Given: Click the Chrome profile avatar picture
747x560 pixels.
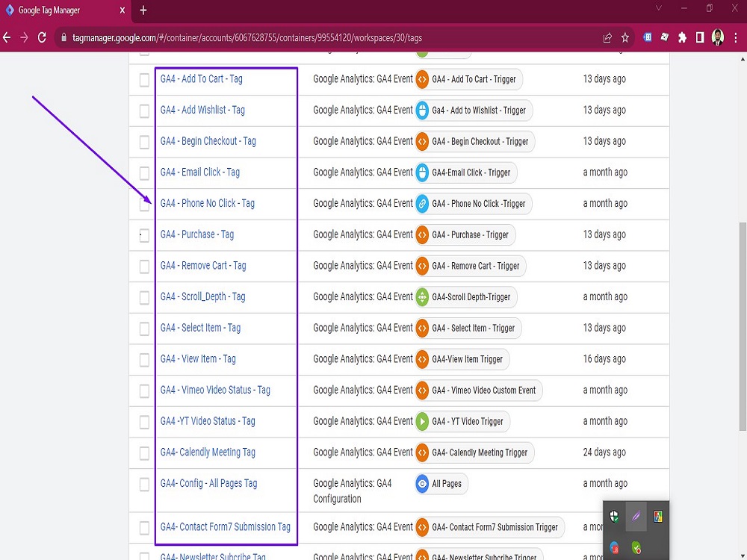Looking at the screenshot, I should click(719, 36).
